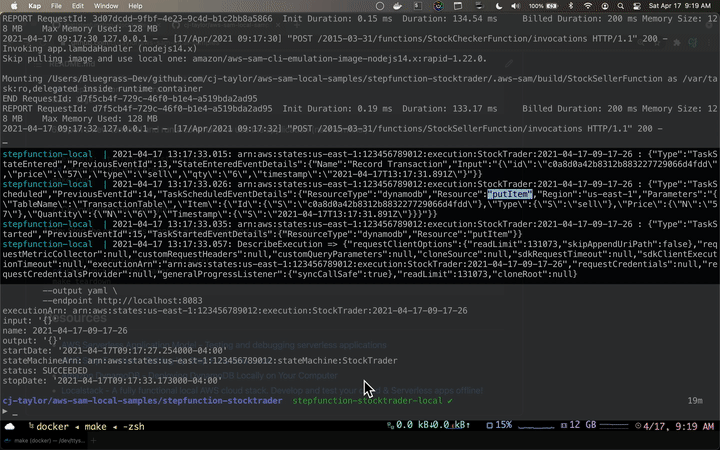Click the "--output yaml \" line

(x=80, y=291)
